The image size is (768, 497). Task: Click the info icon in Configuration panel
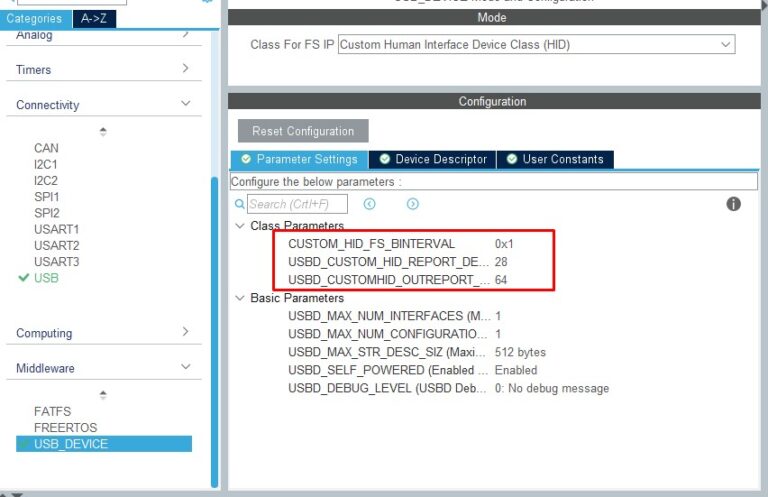click(x=733, y=204)
